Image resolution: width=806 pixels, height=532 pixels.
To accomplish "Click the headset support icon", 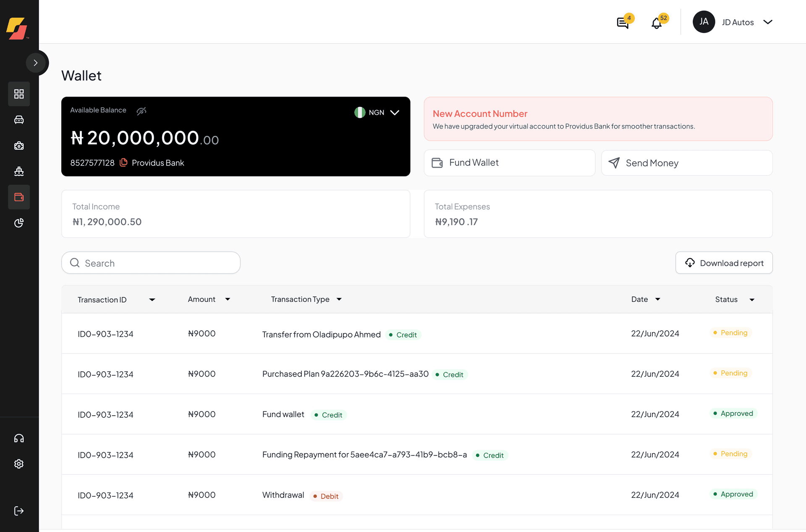I will click(19, 438).
